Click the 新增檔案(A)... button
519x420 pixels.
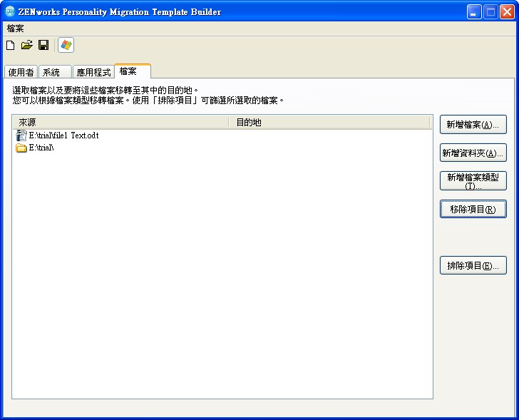[x=473, y=125]
